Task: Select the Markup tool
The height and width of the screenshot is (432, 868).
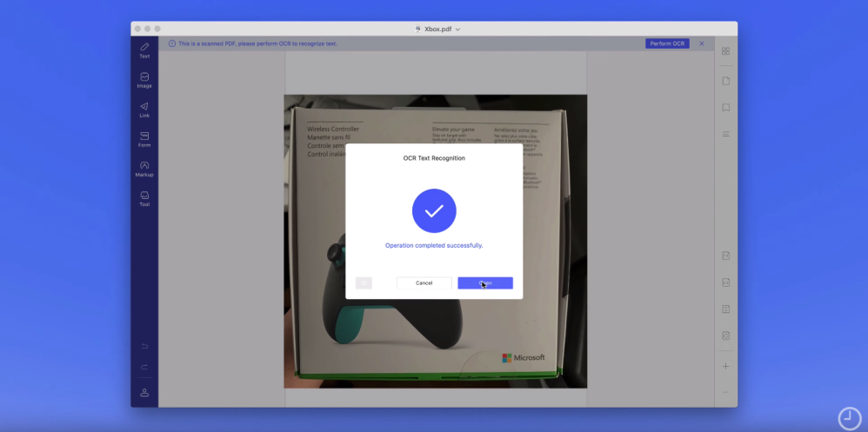Action: tap(144, 169)
